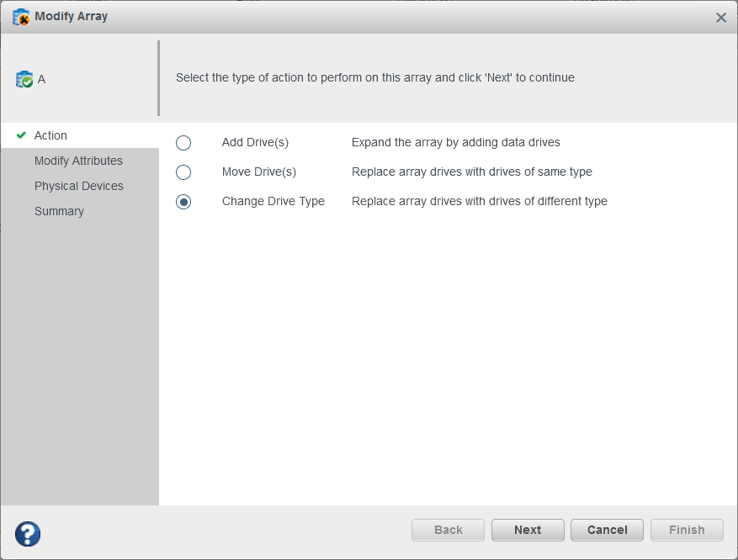Click the Back button
The width and height of the screenshot is (738, 560).
pos(447,530)
